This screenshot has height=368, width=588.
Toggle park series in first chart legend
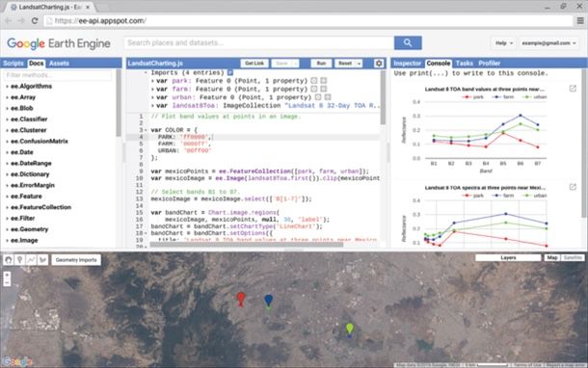(x=473, y=97)
